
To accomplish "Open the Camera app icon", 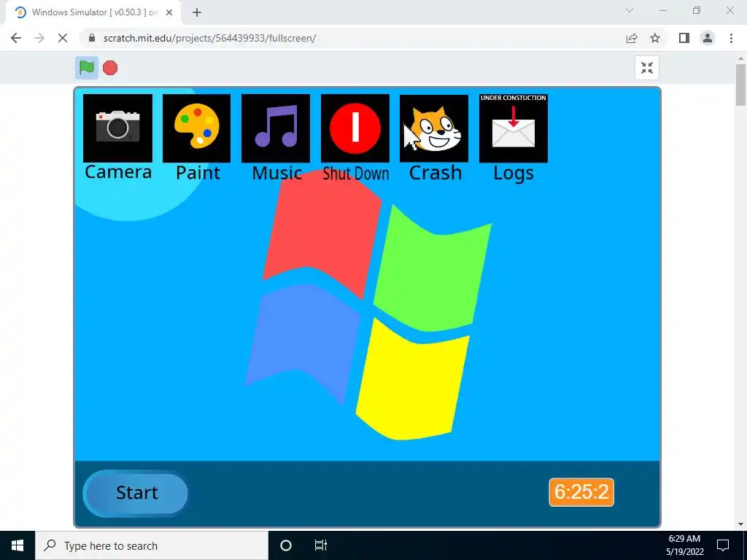I will tap(117, 128).
